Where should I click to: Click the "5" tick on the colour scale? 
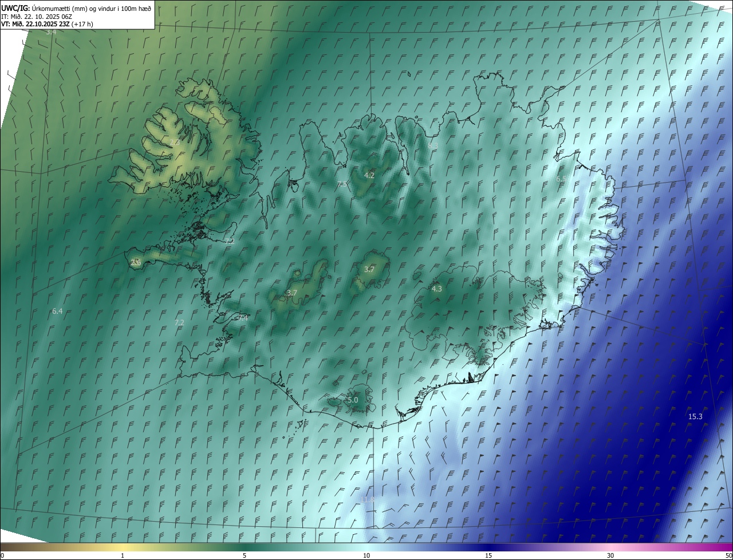245,555
